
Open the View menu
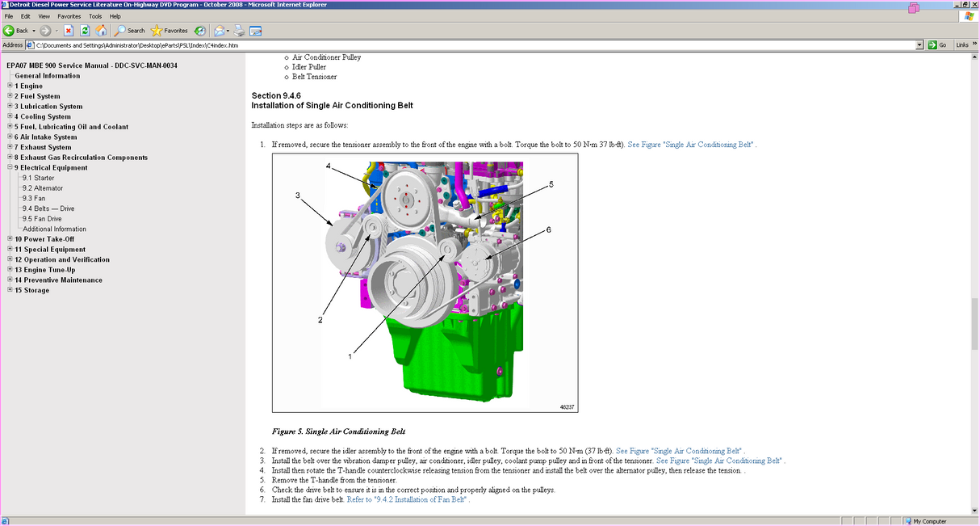click(x=44, y=16)
